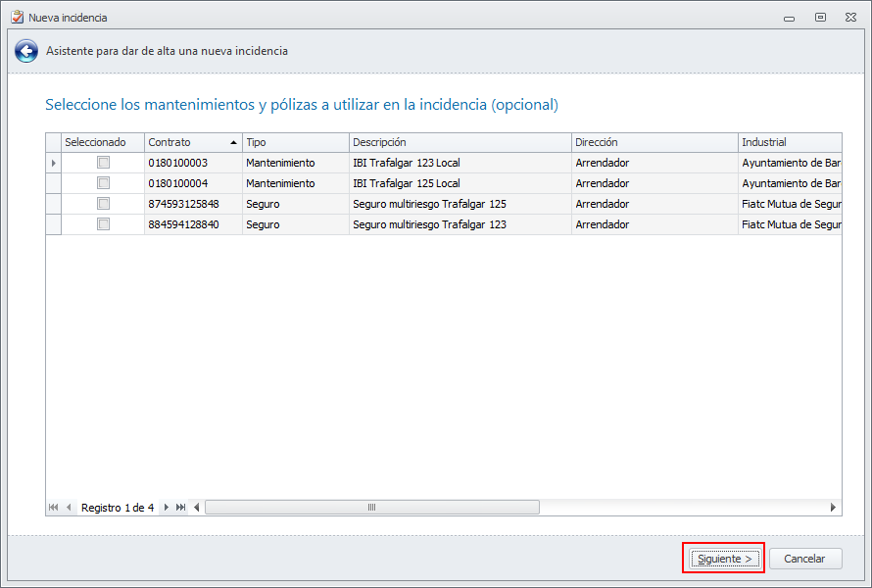Viewport: 872px width, 588px height.
Task: Click the scroll left arrow of horizontal scrollbar
Action: 197,508
